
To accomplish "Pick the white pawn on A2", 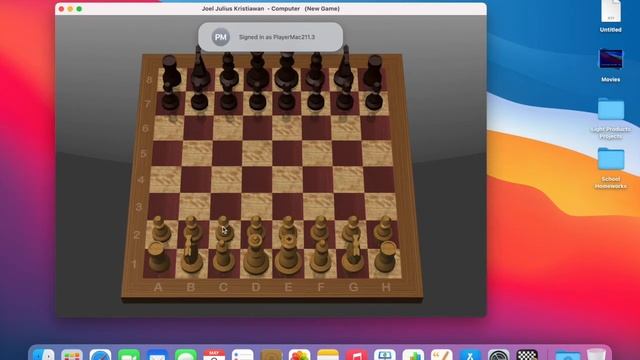I will tap(161, 229).
